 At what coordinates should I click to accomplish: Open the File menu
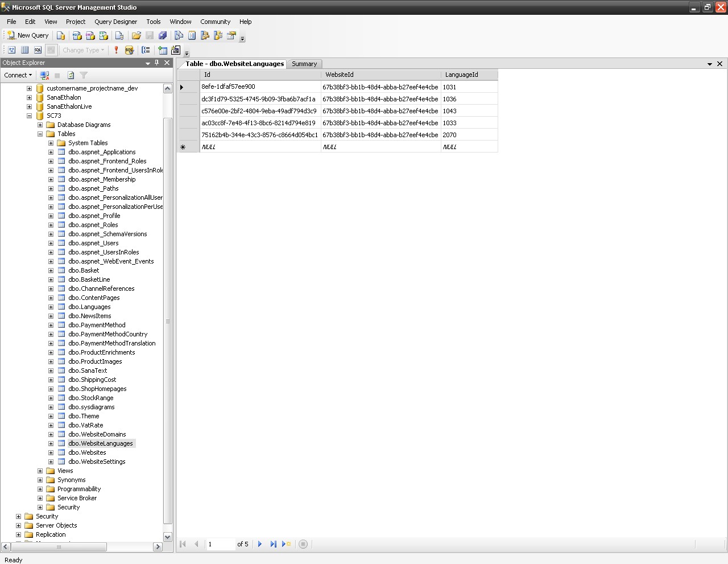click(x=11, y=22)
